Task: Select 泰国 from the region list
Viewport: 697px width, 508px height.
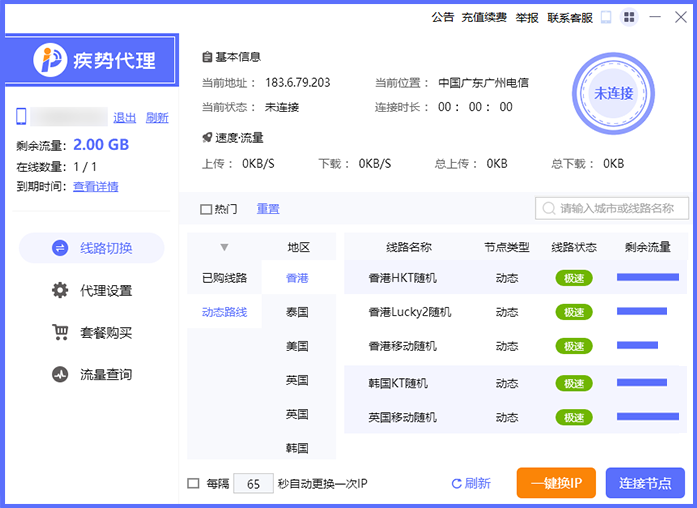Action: [297, 312]
